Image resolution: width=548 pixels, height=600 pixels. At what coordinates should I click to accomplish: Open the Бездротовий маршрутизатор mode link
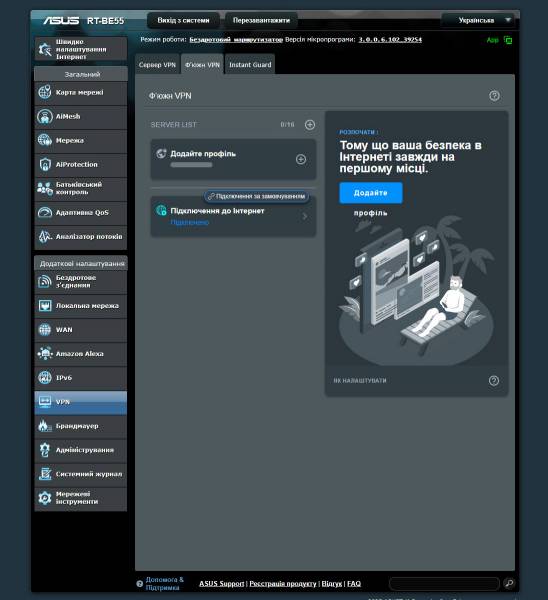coord(236,40)
